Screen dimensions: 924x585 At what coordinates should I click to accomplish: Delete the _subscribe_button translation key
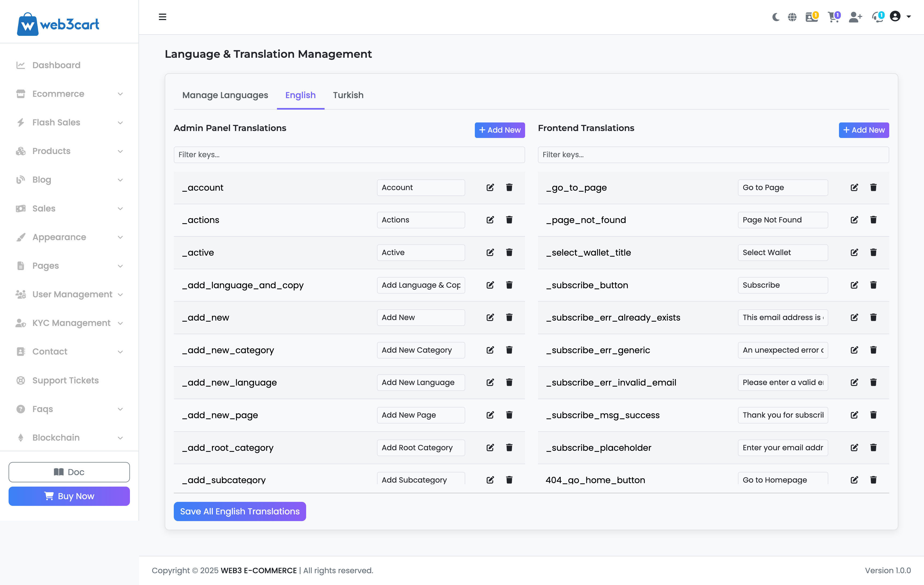[873, 285]
